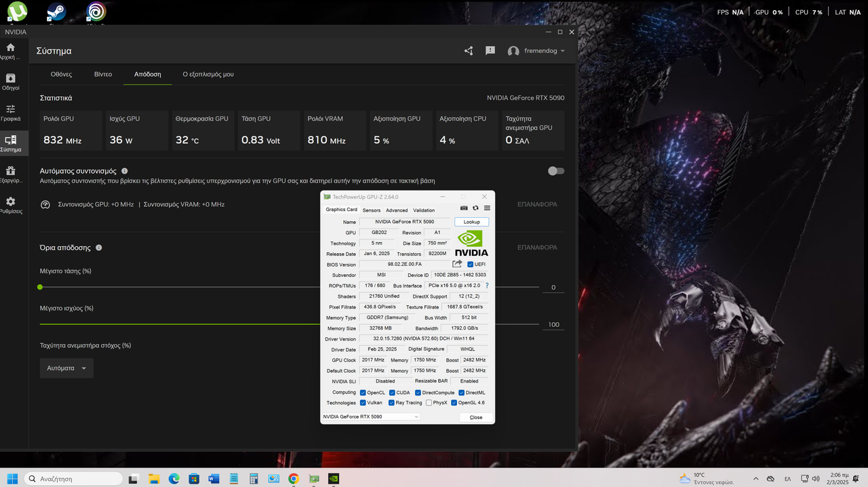Viewport: 868px width, 487px height.
Task: Toggle the OpenGL 4.6 checkbox
Action: pos(454,403)
